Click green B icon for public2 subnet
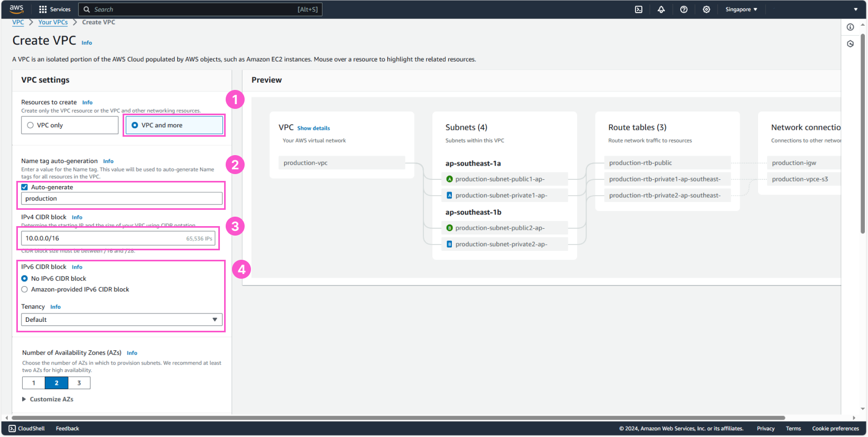This screenshot has height=437, width=868. (x=449, y=228)
